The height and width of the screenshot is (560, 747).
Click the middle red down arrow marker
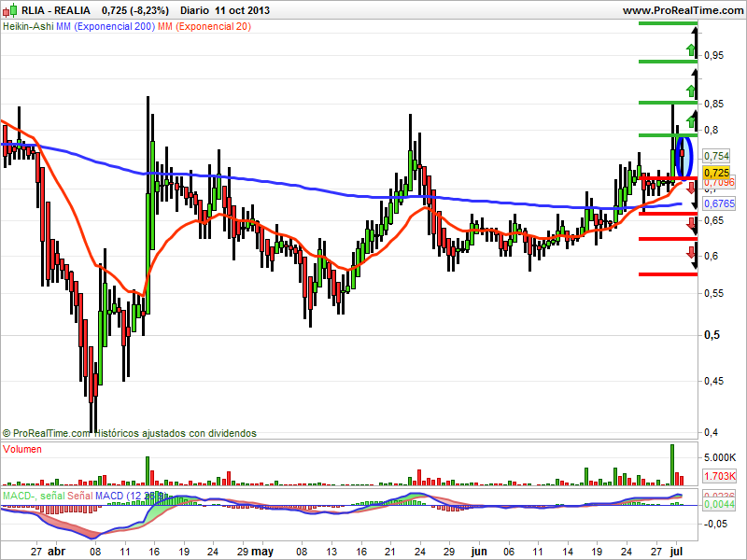coord(691,223)
